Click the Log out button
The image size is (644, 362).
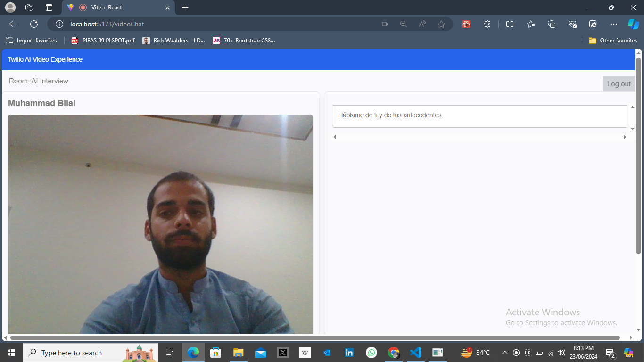[x=619, y=84]
